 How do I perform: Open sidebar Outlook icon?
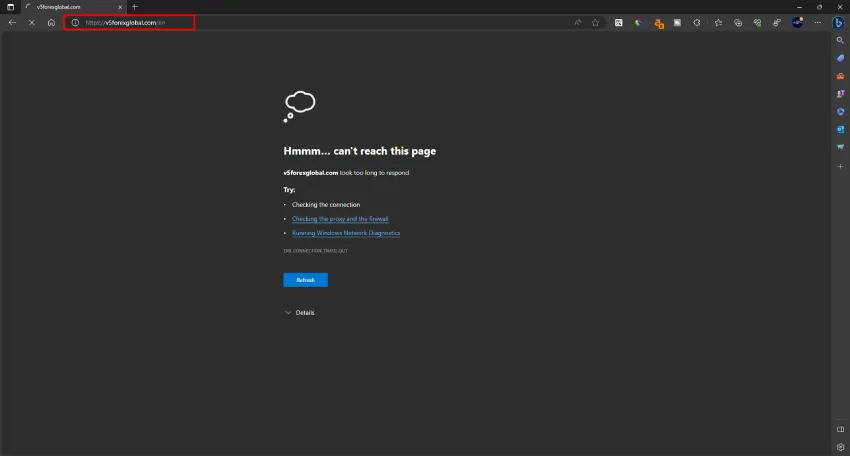[840, 130]
